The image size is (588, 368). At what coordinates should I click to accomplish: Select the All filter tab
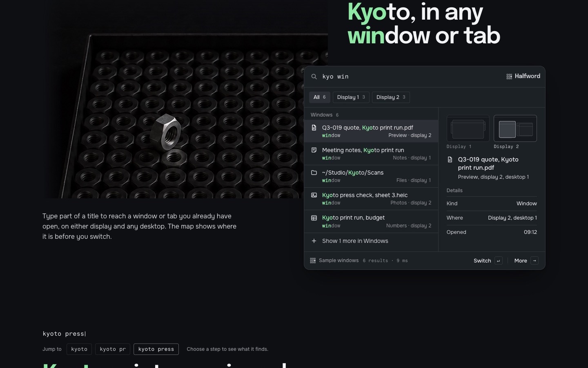(319, 97)
